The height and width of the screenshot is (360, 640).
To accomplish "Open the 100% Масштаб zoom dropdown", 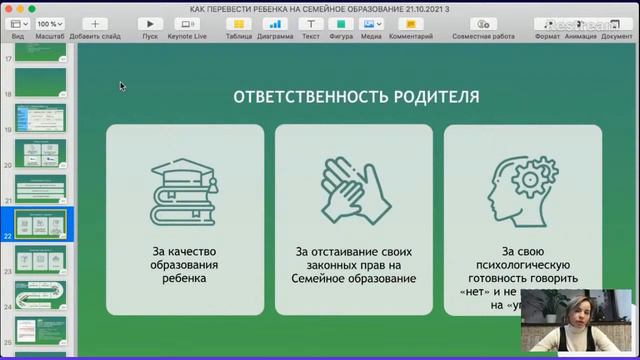I will [x=50, y=24].
